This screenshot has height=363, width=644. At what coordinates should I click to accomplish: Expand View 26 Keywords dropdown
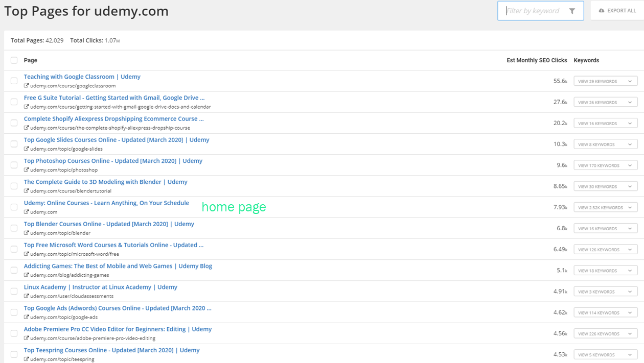[x=606, y=102]
